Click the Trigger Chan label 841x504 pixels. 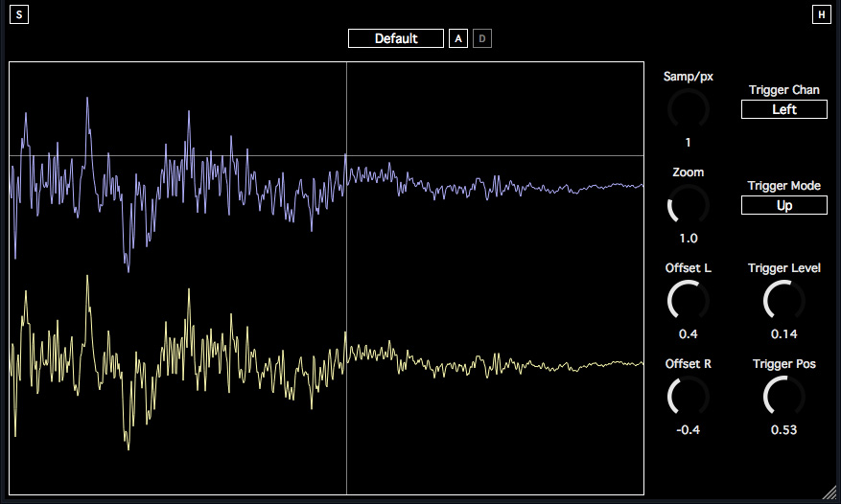(x=784, y=90)
